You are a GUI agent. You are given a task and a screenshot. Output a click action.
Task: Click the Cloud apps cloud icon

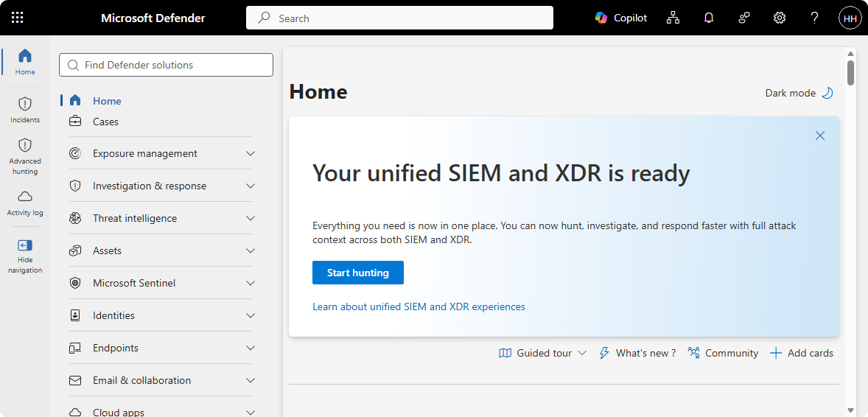[75, 412]
